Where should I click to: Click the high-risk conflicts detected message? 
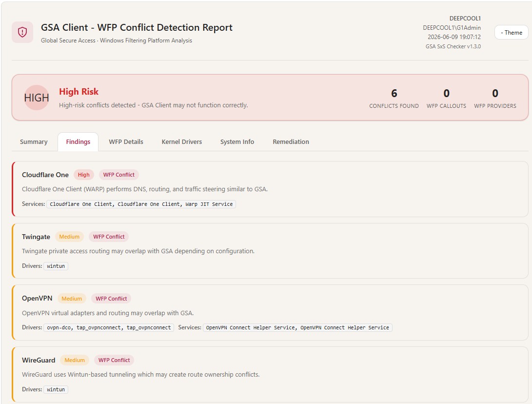(153, 105)
